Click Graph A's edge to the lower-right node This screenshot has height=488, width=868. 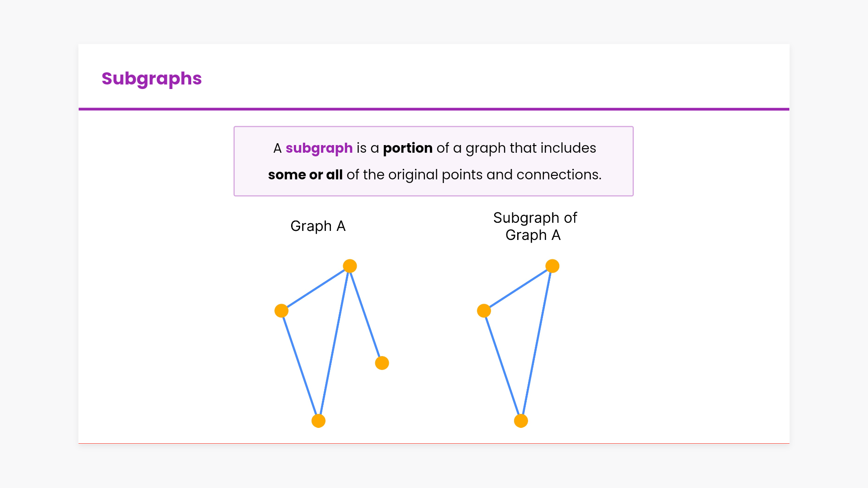click(366, 314)
